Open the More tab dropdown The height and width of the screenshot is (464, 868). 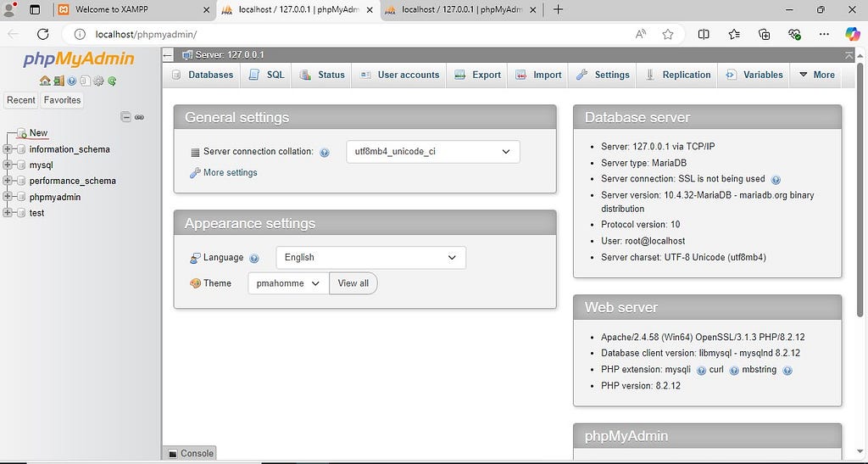point(817,75)
